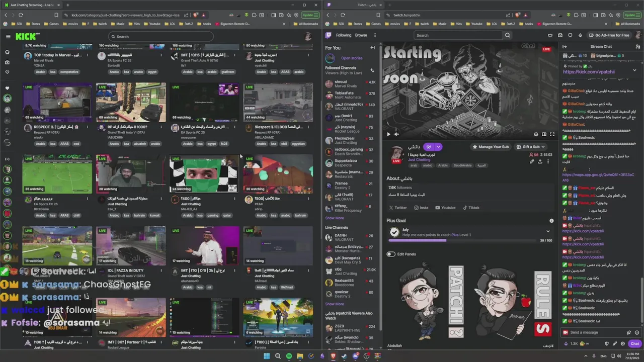
Task: Open taskbar search magnifier
Action: pyautogui.click(x=278, y=356)
